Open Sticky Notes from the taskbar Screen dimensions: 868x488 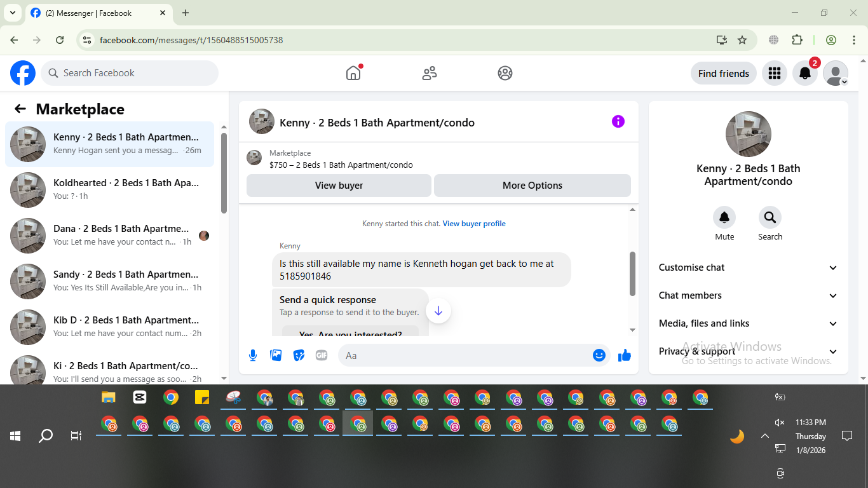click(x=202, y=398)
